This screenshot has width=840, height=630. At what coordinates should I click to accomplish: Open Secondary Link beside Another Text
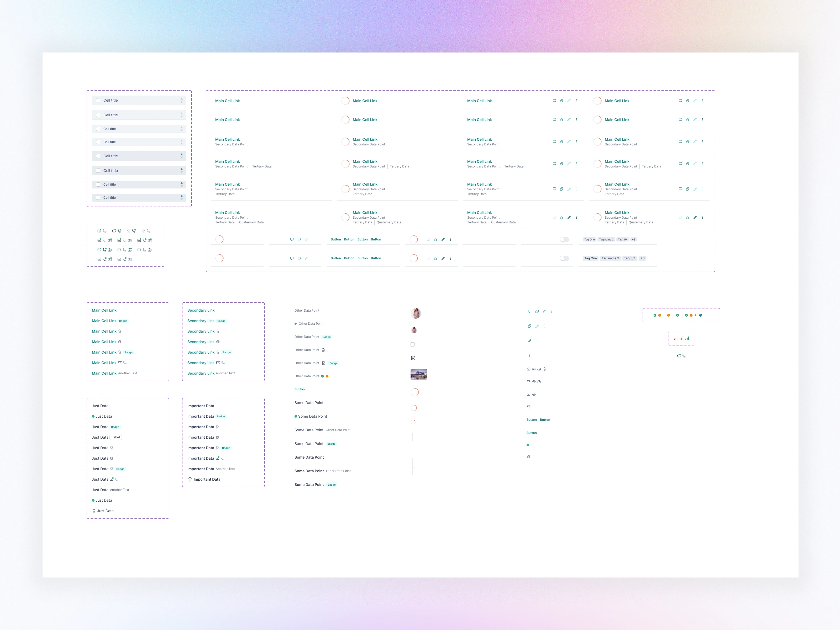coord(201,373)
